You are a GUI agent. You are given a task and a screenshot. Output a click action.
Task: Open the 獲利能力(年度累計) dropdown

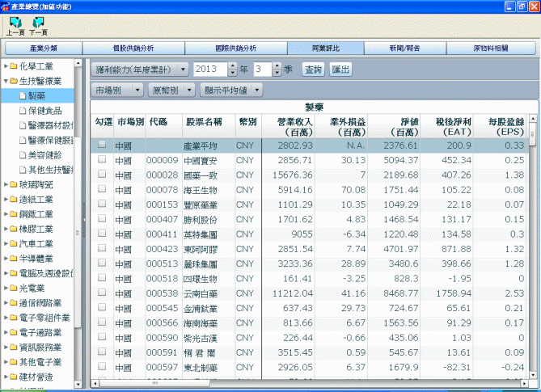[140, 70]
